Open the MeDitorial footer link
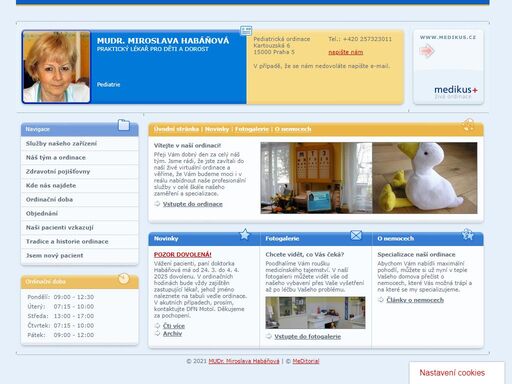 (x=306, y=361)
